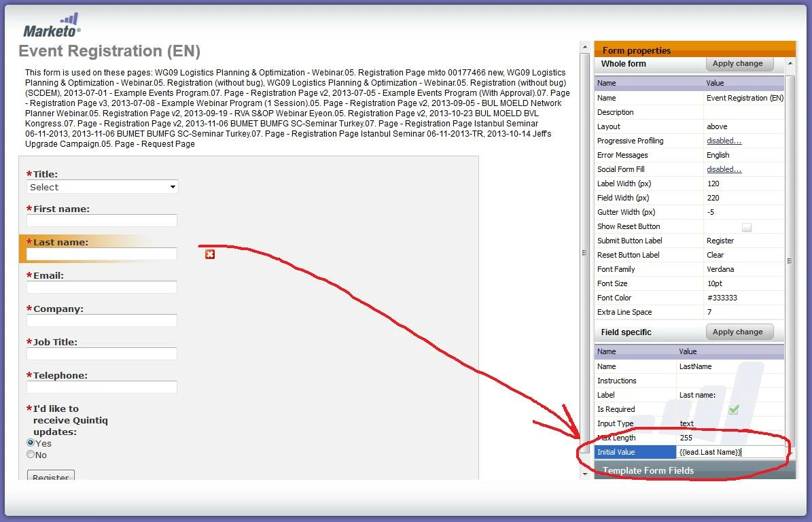Select the Error Messages value English
Viewport: 812px width, 522px height.
718,155
